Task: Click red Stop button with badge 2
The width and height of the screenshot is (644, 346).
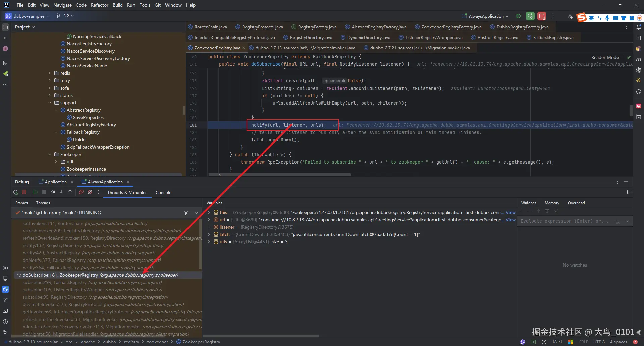Action: click(542, 16)
